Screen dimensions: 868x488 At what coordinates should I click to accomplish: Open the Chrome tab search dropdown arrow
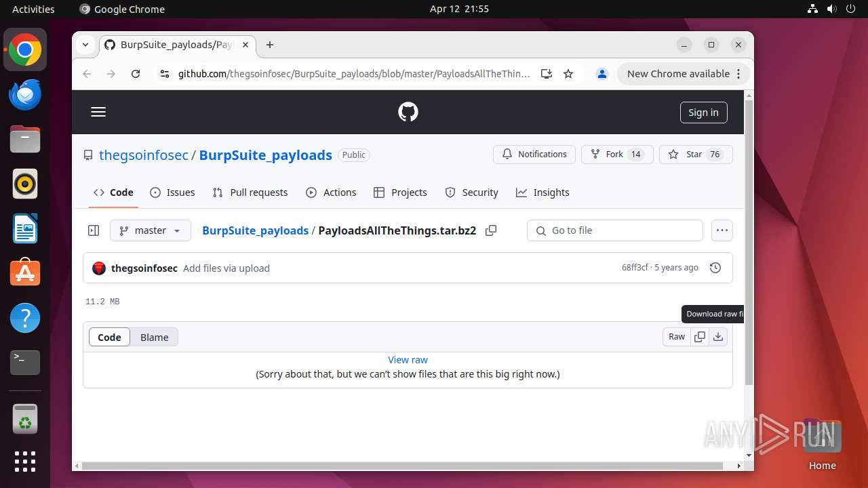click(85, 45)
